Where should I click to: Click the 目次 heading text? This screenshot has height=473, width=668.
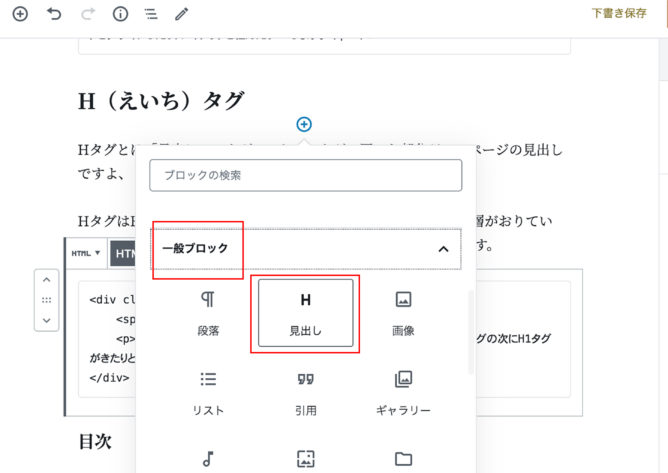[95, 441]
